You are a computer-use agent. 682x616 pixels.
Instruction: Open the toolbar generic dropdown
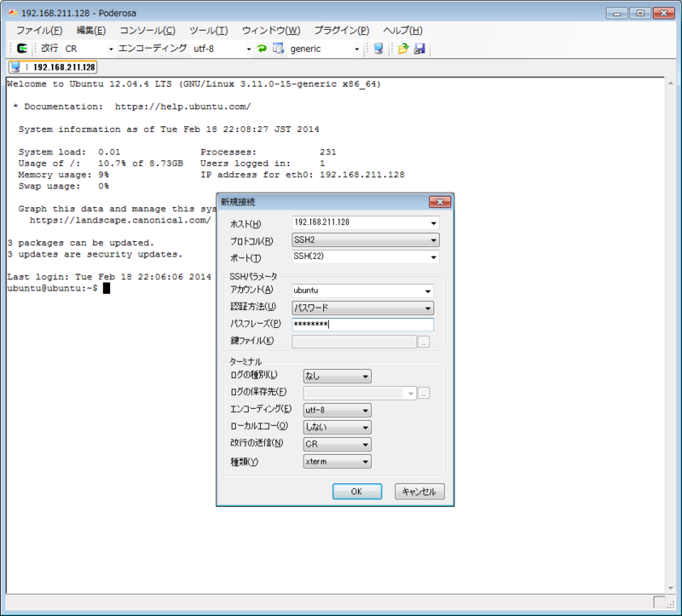[356, 49]
